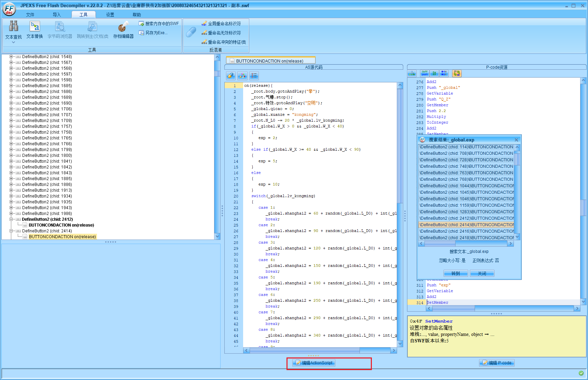Click the tree panel vertical scrollbar
Viewport: 588px width, 380px height.
point(217,147)
